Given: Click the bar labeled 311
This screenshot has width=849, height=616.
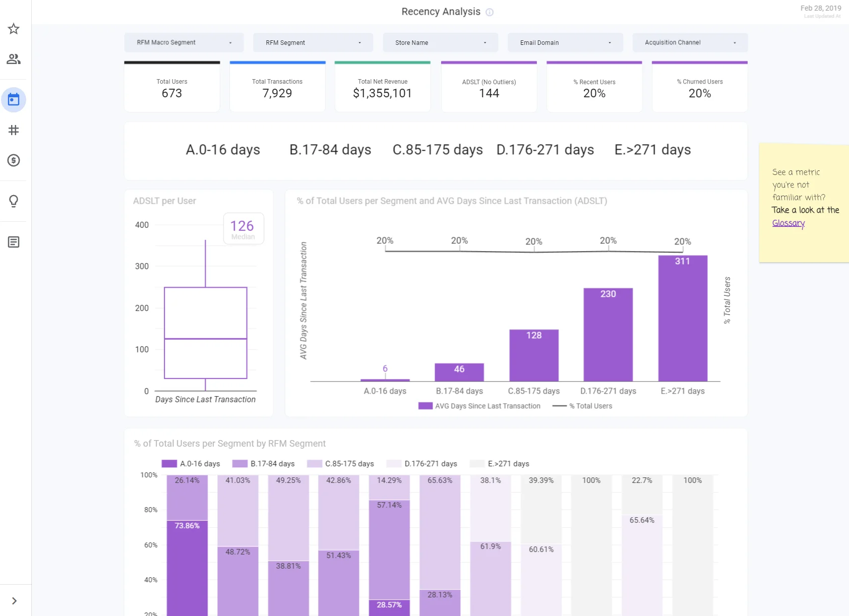Looking at the screenshot, I should 683,318.
